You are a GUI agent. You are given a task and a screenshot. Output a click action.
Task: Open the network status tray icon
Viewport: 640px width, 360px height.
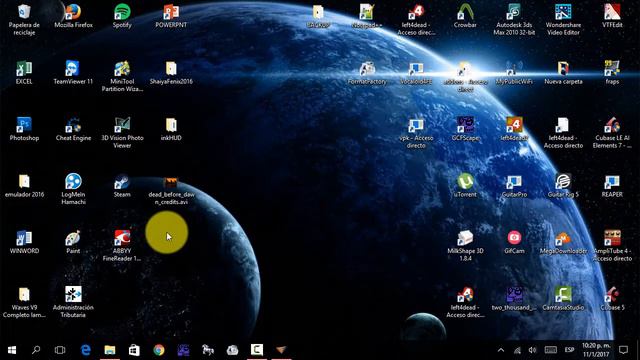click(x=517, y=350)
